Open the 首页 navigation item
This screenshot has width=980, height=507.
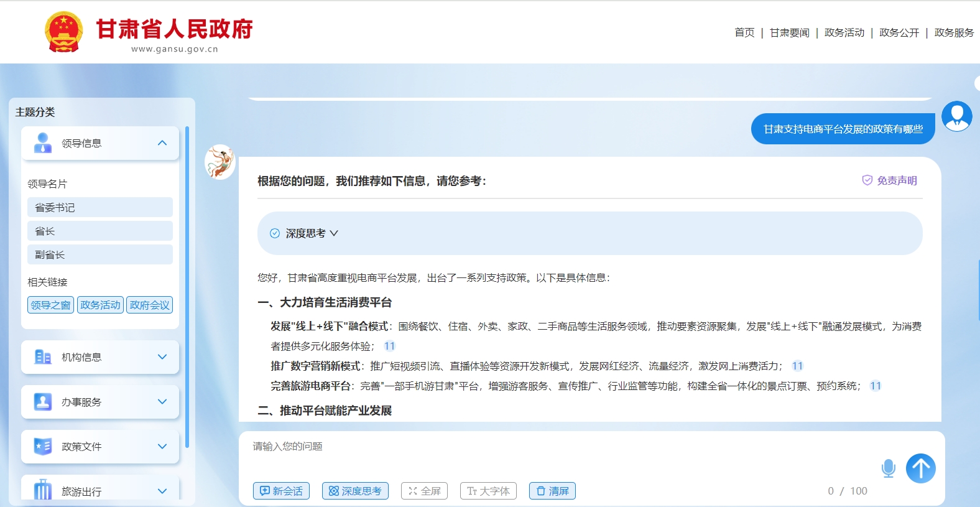pos(744,32)
